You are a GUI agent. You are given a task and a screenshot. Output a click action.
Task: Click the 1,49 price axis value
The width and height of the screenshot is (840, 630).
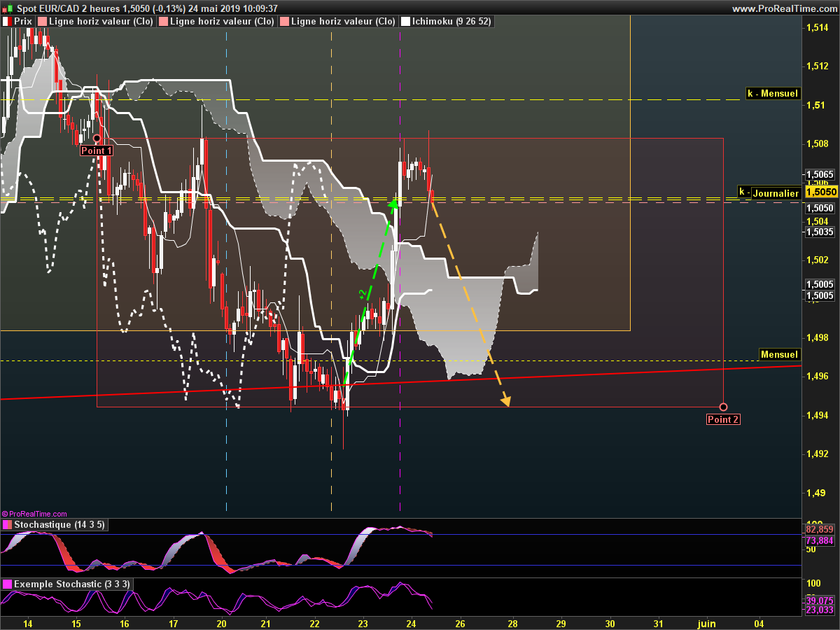815,493
